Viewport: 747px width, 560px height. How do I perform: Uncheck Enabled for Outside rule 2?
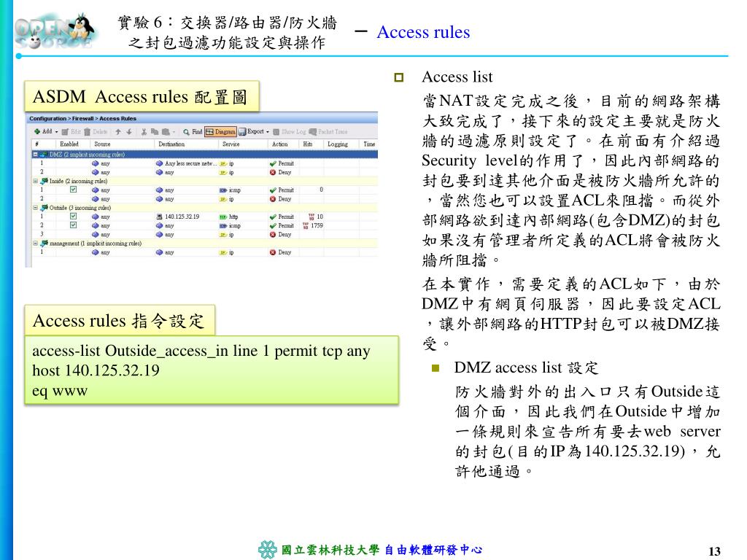[x=74, y=225]
